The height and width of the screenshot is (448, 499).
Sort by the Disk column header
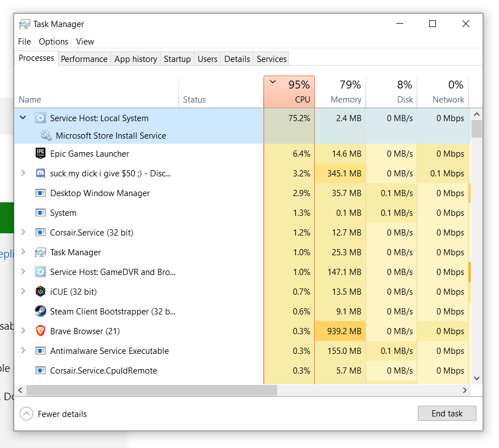[x=391, y=92]
